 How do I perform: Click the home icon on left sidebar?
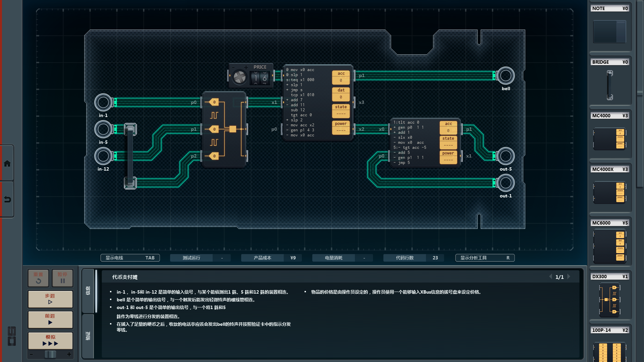pyautogui.click(x=7, y=164)
